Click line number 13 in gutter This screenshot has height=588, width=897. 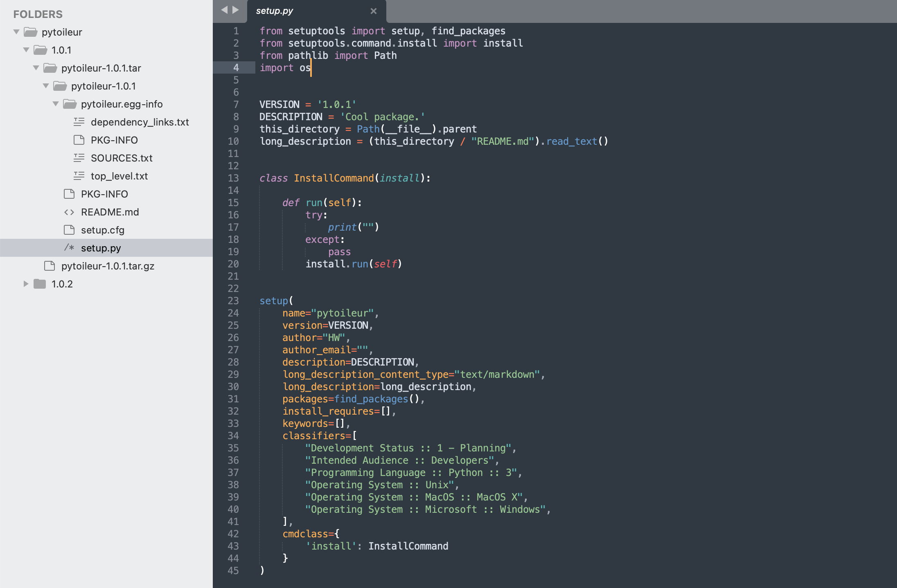click(233, 178)
